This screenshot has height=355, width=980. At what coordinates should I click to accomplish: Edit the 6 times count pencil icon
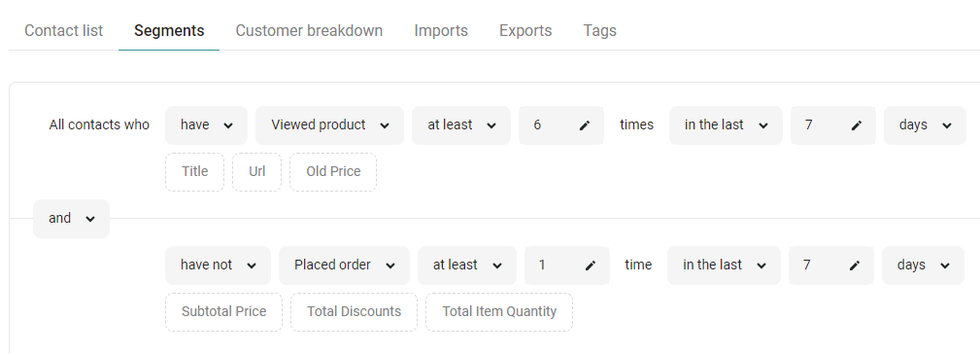[585, 125]
